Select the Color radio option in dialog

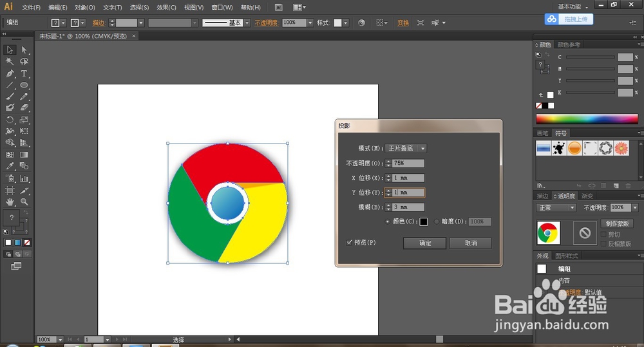[387, 221]
